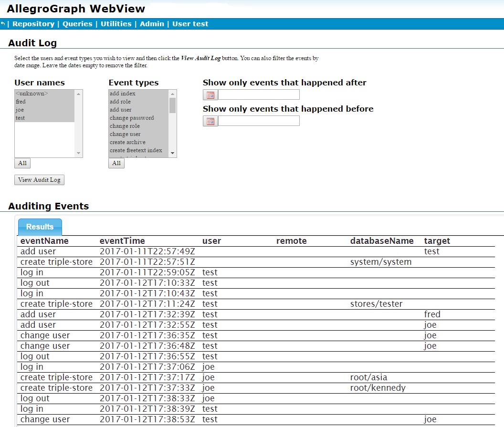504x427 pixels.
Task: Open the calendar picker for the after date
Action: tap(210, 94)
